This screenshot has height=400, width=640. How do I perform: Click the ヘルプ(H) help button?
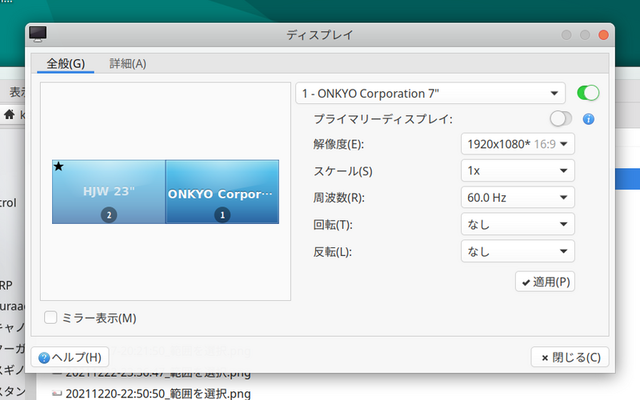pyautogui.click(x=70, y=358)
